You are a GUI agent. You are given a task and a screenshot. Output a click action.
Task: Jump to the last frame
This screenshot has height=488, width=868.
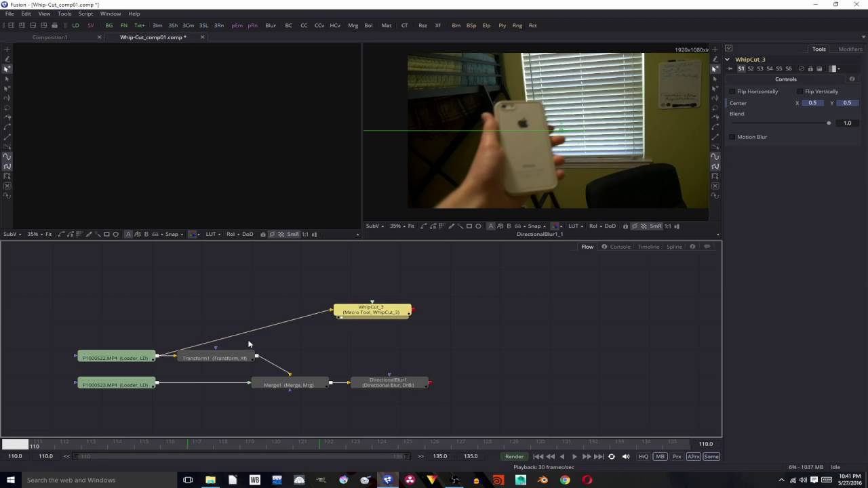point(598,457)
